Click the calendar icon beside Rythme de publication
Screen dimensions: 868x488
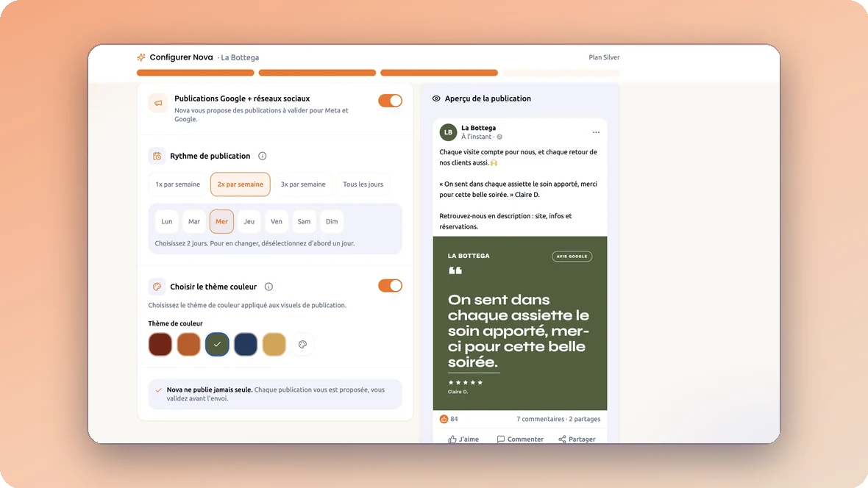157,156
